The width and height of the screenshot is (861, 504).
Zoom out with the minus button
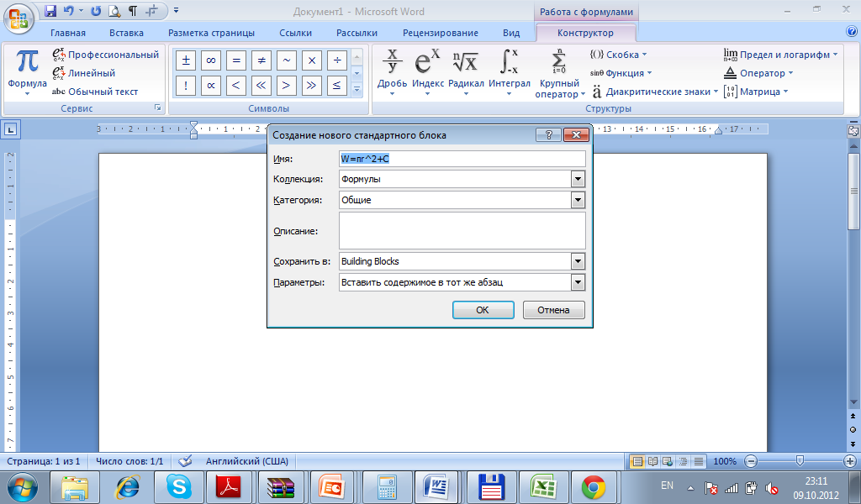(752, 461)
